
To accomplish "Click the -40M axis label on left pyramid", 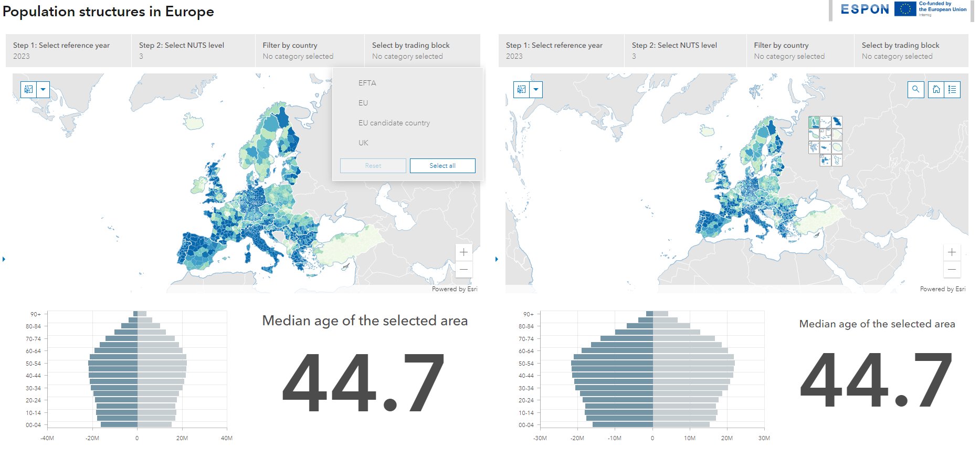I will point(47,438).
